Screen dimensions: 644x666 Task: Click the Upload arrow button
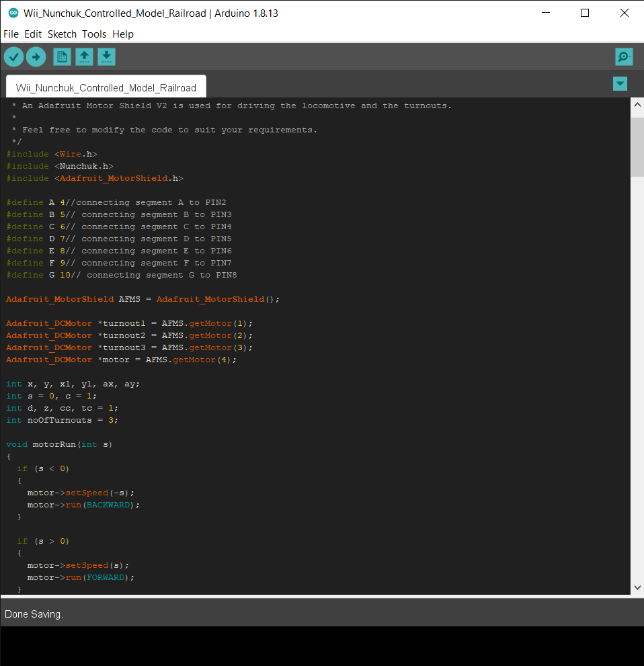coord(36,57)
